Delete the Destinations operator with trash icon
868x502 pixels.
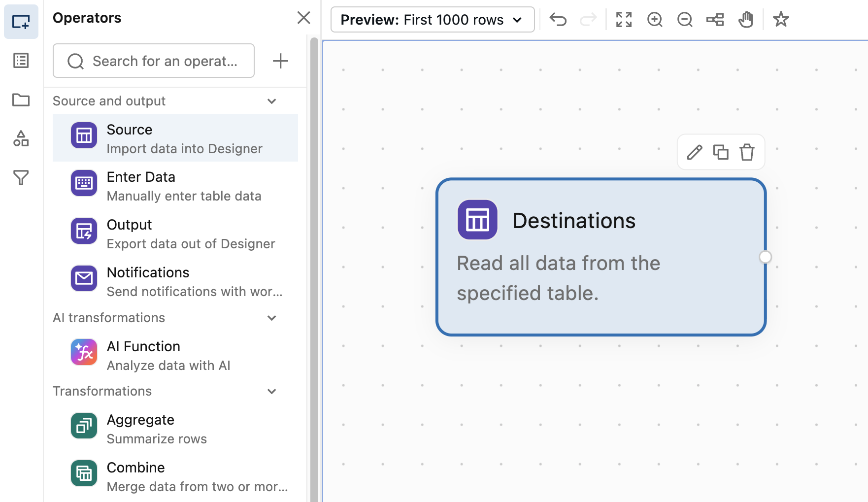pos(747,152)
